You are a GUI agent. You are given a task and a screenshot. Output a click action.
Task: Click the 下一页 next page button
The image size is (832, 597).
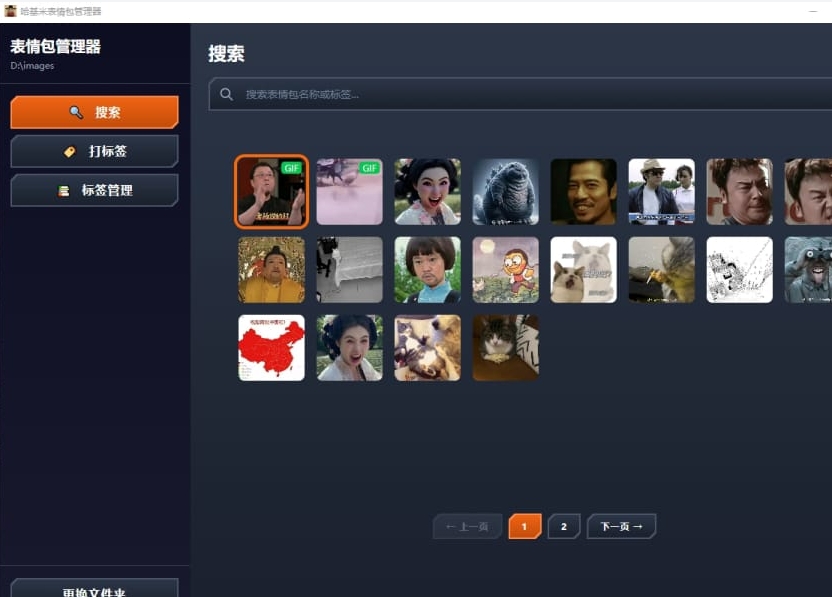[x=621, y=526]
